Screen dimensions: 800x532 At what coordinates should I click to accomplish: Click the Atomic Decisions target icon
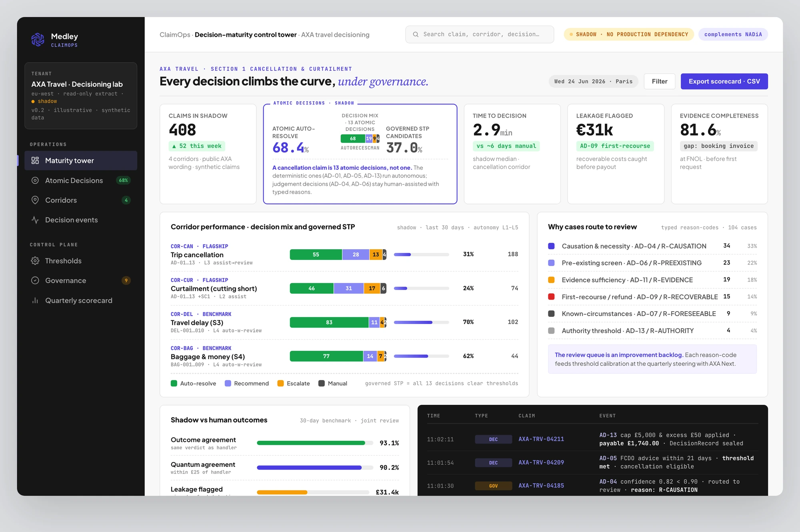click(35, 180)
